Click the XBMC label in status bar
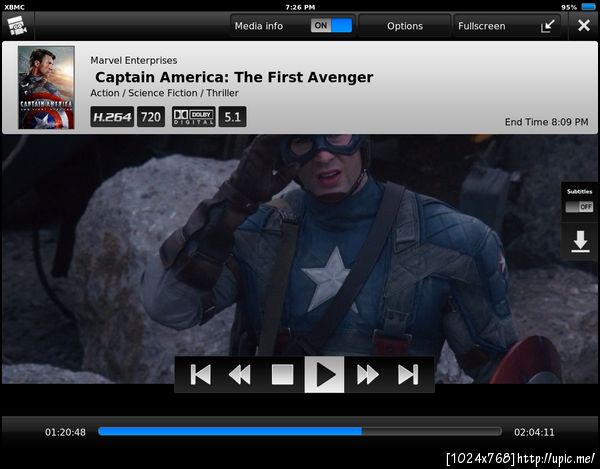This screenshot has width=600, height=469. coord(15,7)
